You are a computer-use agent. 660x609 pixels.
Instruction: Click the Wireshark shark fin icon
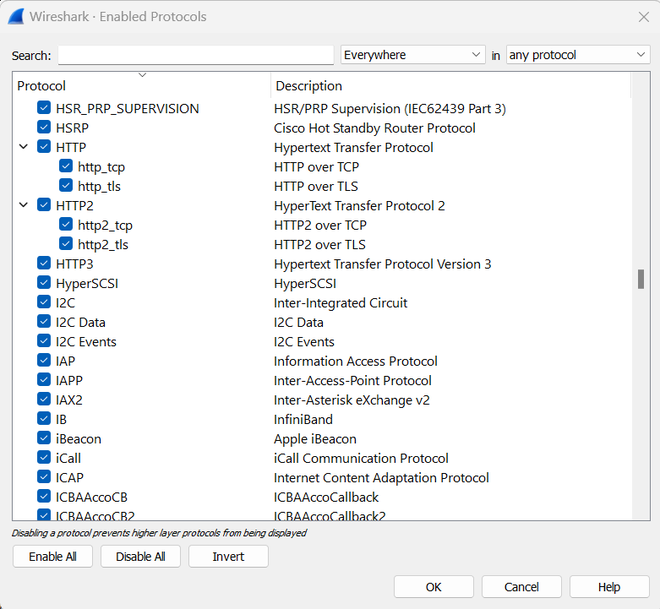click(x=16, y=17)
